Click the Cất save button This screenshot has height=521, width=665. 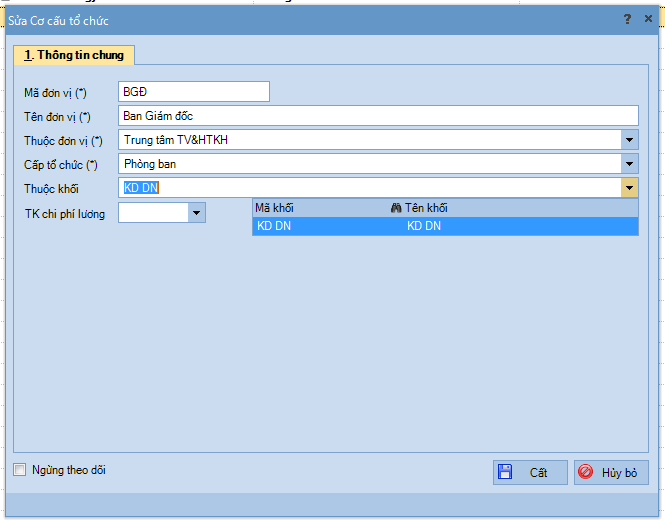tap(530, 472)
